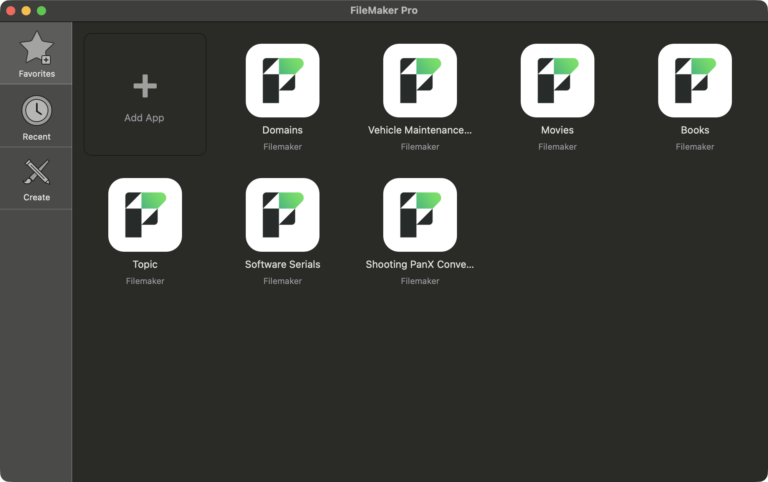
Task: Select the Books name text
Action: tap(695, 130)
